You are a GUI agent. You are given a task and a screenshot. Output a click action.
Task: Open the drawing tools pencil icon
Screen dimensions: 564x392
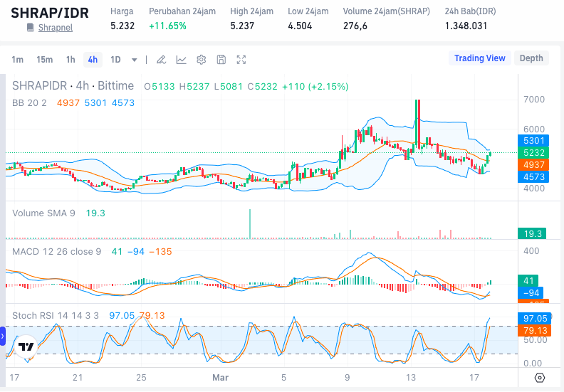[x=162, y=60]
